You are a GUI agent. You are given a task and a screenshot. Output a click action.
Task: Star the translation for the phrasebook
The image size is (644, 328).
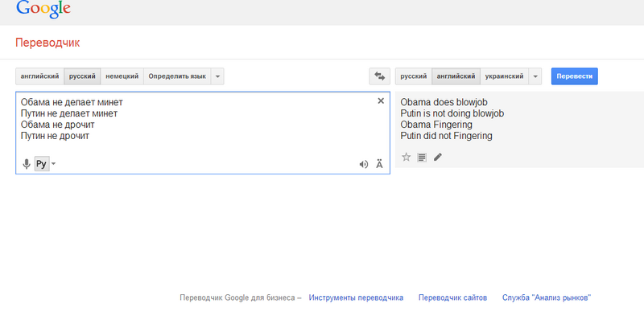point(407,157)
